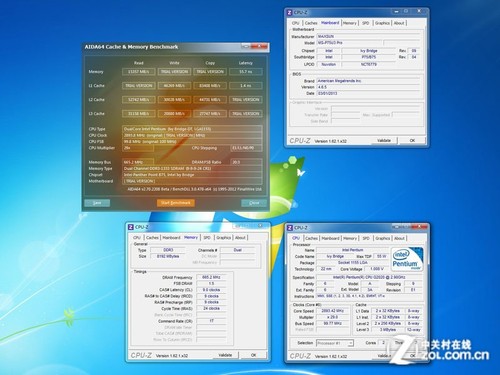The height and width of the screenshot is (375, 500).
Task: Click the 8192 MBytes Size value
Action: [x=168, y=256]
